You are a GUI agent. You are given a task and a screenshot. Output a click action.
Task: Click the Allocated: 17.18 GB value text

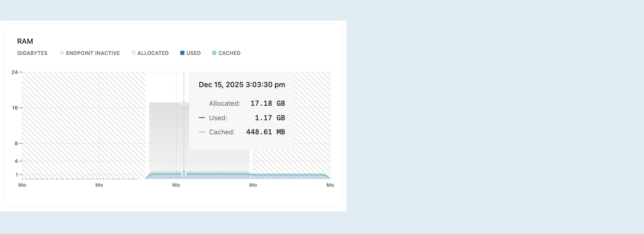(x=247, y=103)
